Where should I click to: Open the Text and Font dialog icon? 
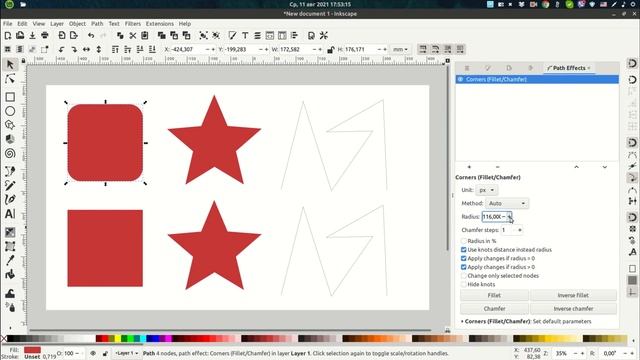[x=245, y=36]
